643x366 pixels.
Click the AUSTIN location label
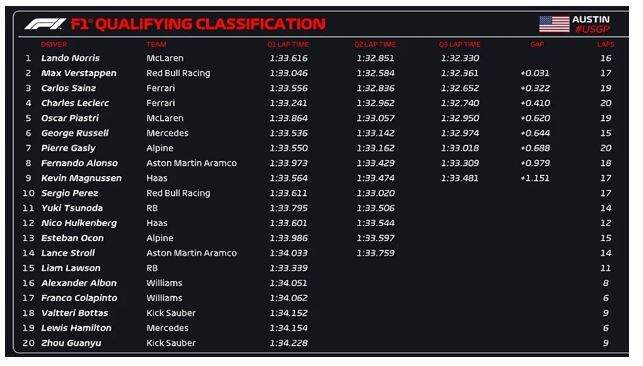(591, 19)
